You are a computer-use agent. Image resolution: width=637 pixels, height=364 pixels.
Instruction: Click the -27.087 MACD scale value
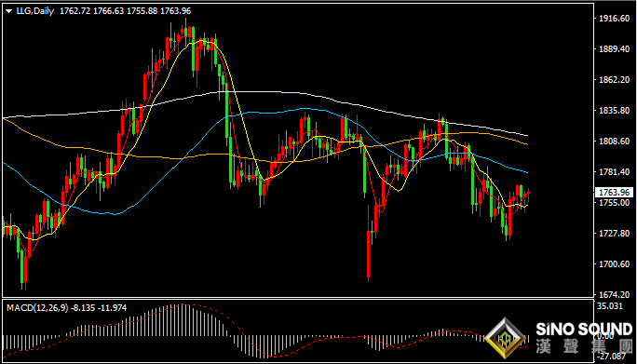click(610, 357)
